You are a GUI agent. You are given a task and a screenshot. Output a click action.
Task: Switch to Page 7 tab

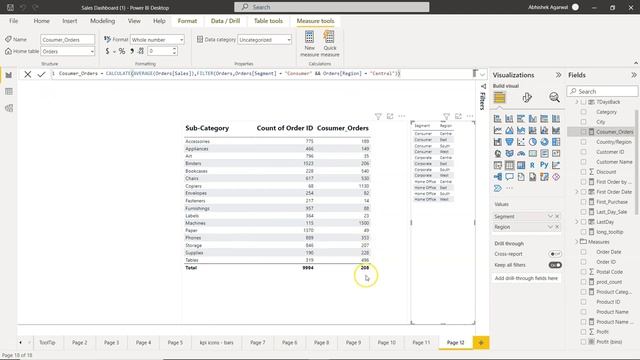(x=258, y=342)
